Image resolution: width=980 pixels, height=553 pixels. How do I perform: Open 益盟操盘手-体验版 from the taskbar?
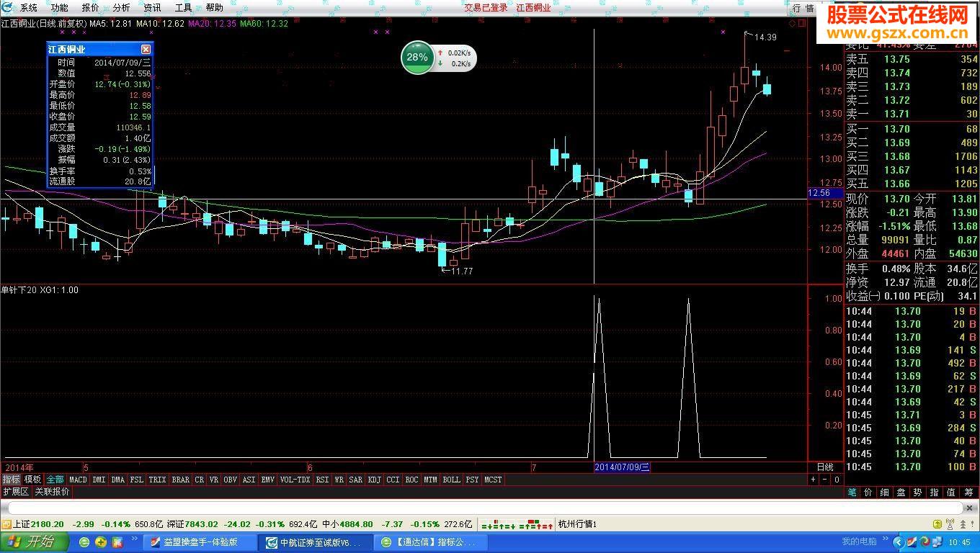tap(200, 542)
